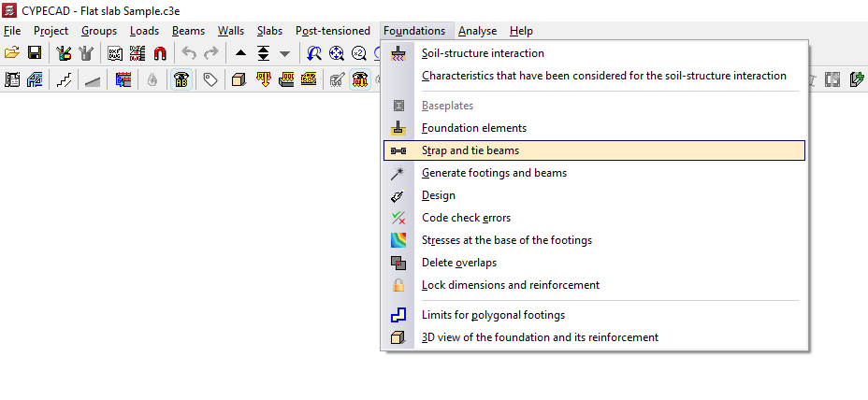The image size is (868, 400).
Task: Select the Design menu entry
Action: click(x=594, y=195)
